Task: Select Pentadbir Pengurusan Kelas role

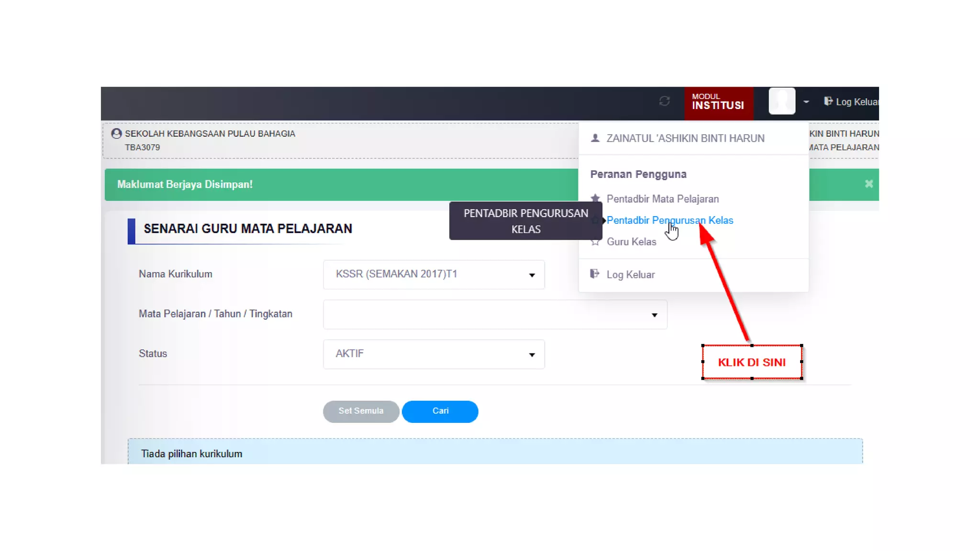Action: pos(669,220)
